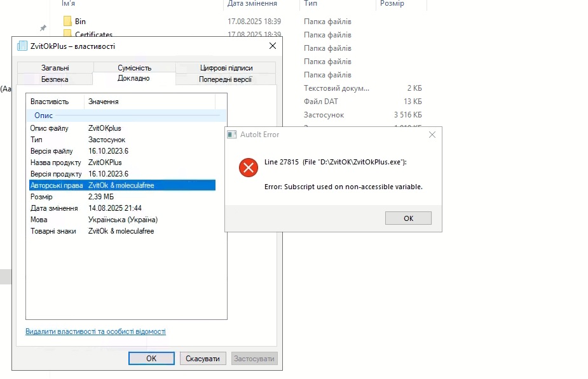Click the AutoIt Error title bar icon

[x=232, y=135]
